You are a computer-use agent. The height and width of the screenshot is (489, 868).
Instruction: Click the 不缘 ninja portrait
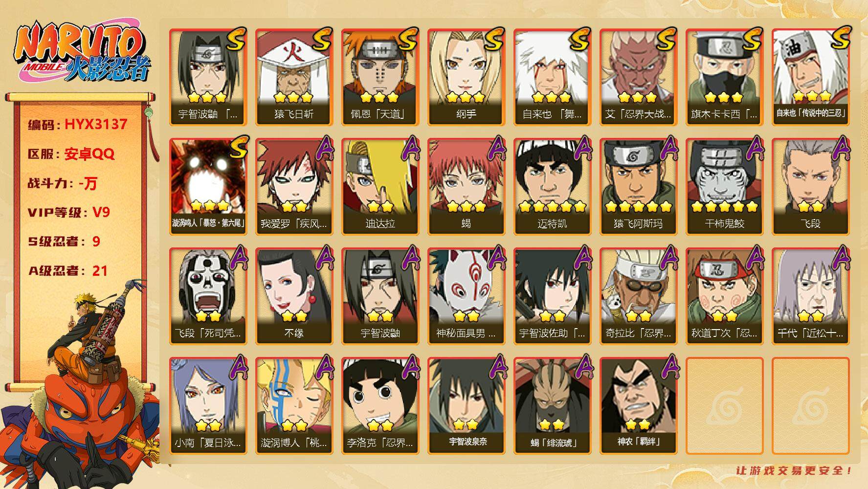pyautogui.click(x=294, y=296)
